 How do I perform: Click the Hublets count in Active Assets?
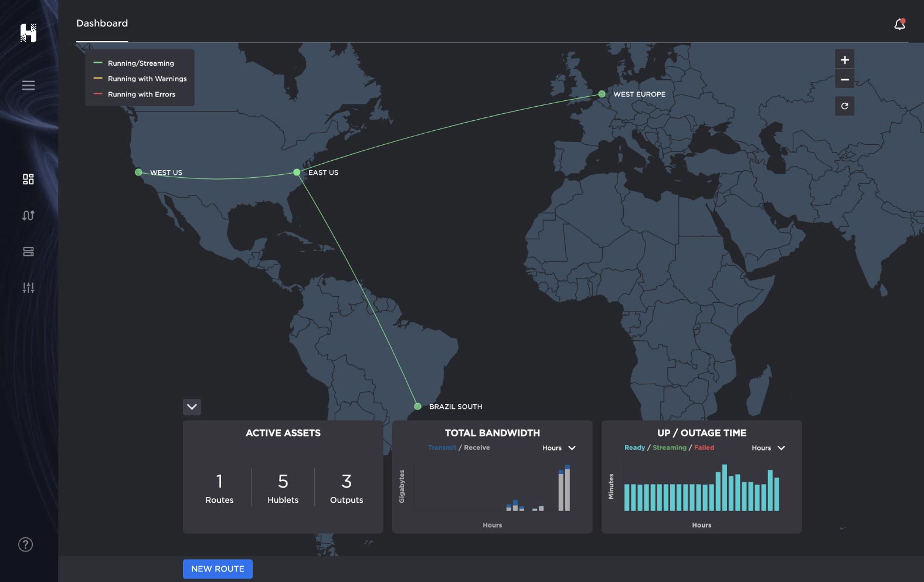(x=283, y=488)
